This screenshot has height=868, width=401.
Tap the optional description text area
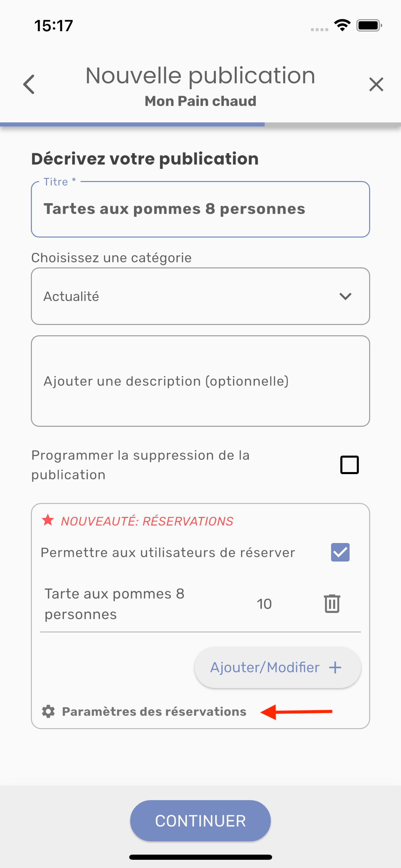click(200, 381)
